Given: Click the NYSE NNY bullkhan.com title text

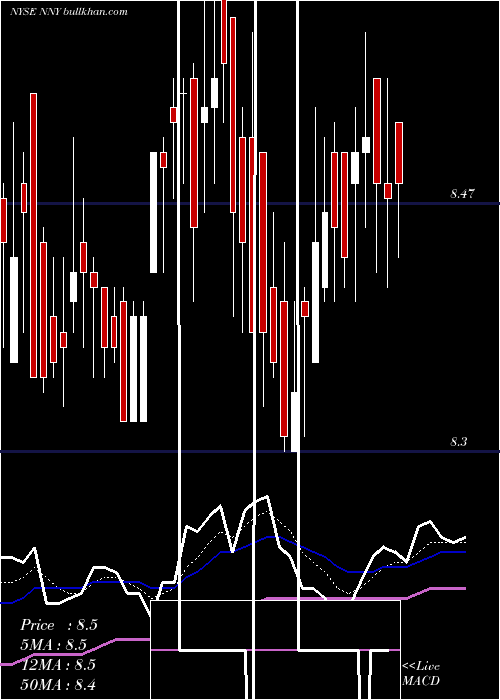Looking at the screenshot, I should [69, 12].
